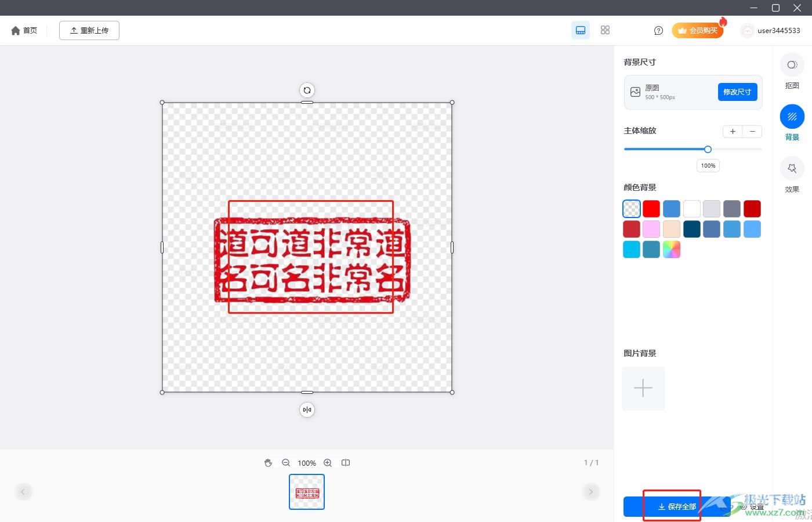
Task: Select the transparent checkerboard background swatch
Action: pyautogui.click(x=632, y=209)
